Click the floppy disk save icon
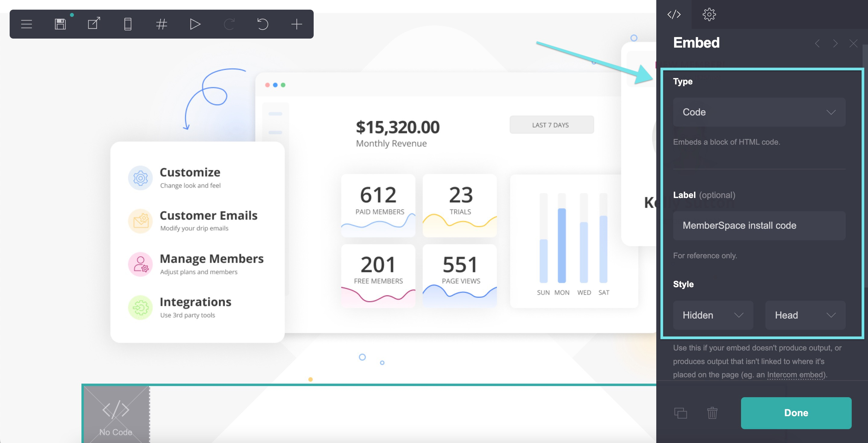 pos(60,24)
